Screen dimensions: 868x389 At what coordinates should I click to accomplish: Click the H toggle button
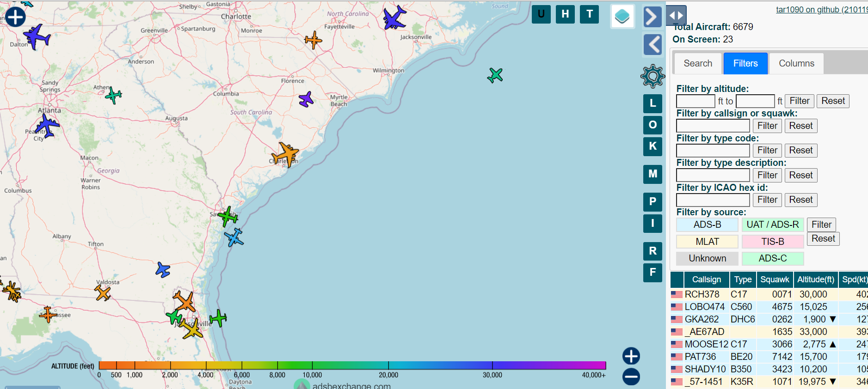coord(565,14)
